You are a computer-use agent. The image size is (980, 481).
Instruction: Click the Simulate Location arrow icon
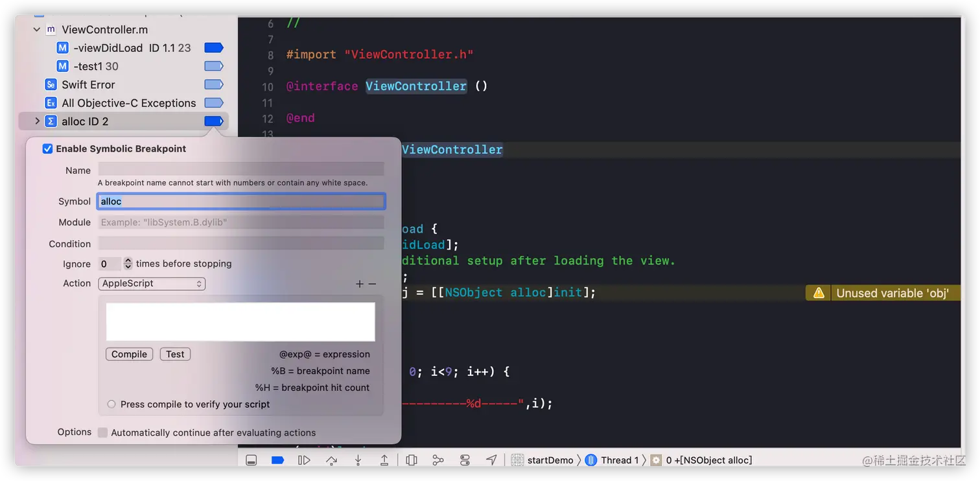click(491, 460)
